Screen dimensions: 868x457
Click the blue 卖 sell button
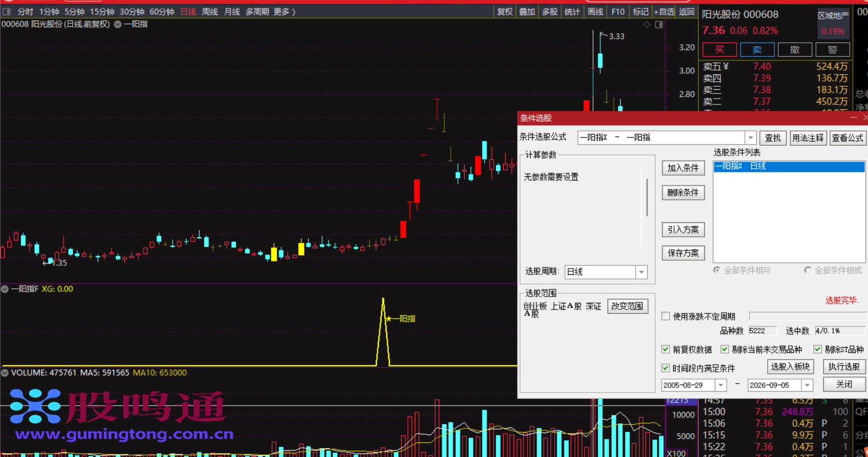(x=757, y=50)
